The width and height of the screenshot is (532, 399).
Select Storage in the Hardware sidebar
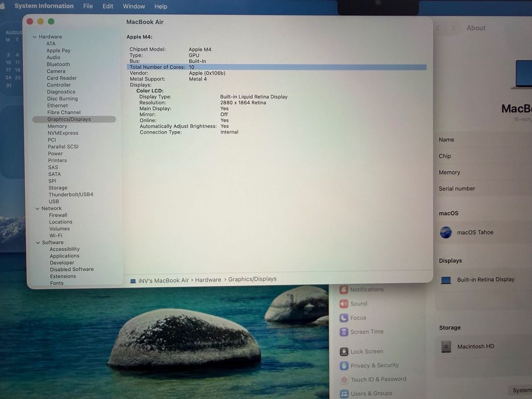pos(58,188)
